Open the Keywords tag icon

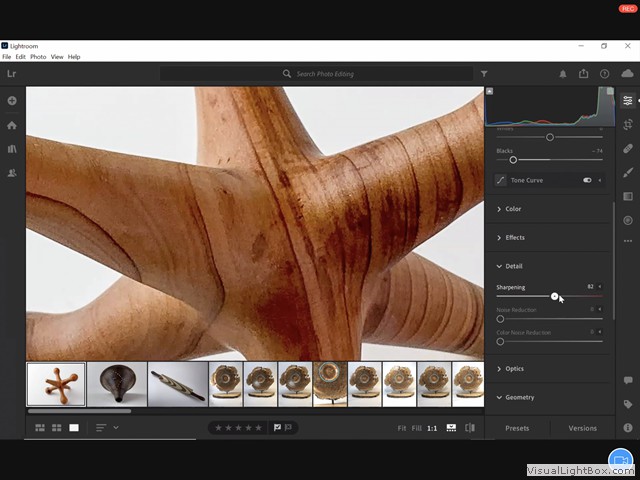click(x=627, y=404)
